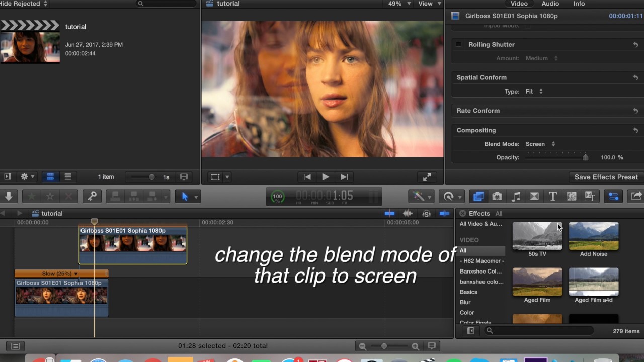Click Save Effects Preset button
The height and width of the screenshot is (362, 644).
pos(606,177)
